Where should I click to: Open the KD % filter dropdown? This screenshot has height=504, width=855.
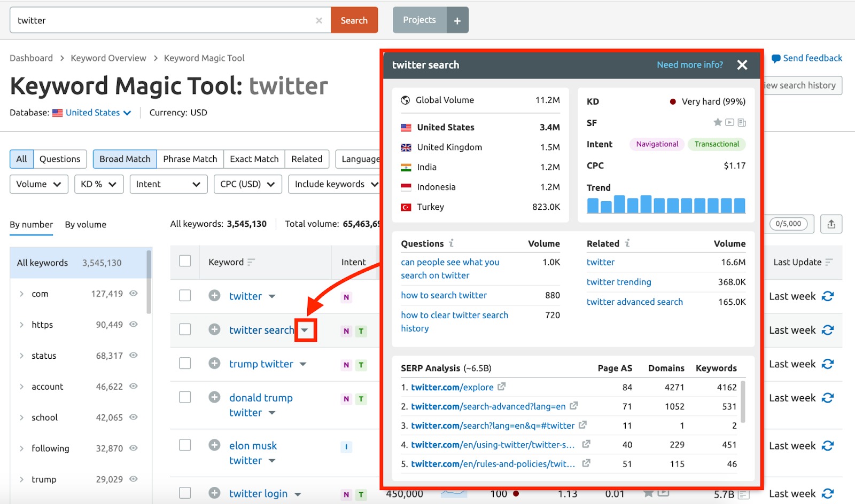[x=99, y=184]
